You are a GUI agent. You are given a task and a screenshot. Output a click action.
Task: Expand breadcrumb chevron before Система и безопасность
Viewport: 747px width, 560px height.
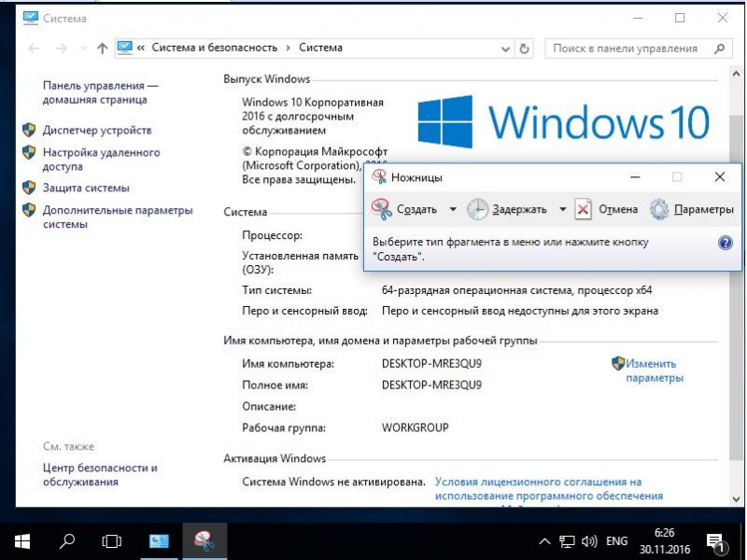click(141, 48)
